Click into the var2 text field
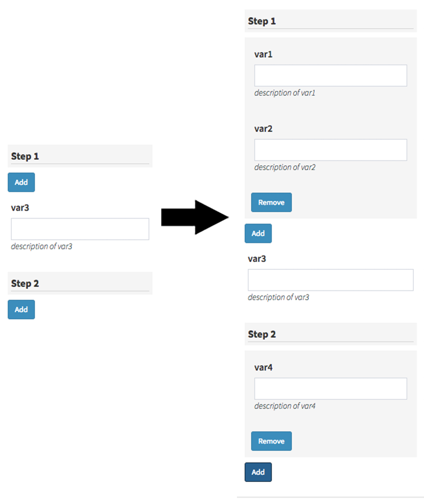The height and width of the screenshot is (504, 424). [331, 150]
